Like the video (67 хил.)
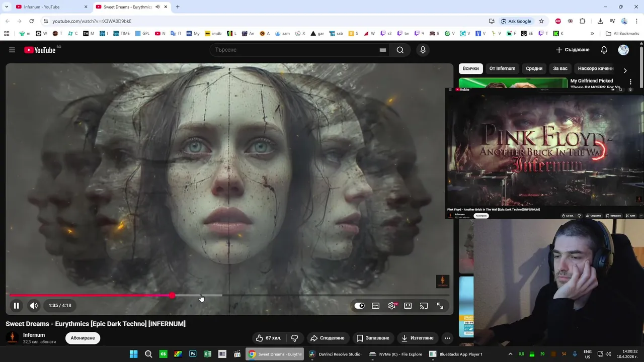Image resolution: width=644 pixels, height=362 pixels. click(269, 338)
